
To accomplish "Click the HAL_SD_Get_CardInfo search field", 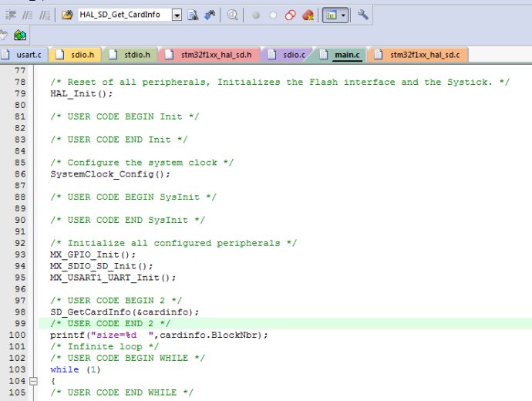I will tap(124, 15).
